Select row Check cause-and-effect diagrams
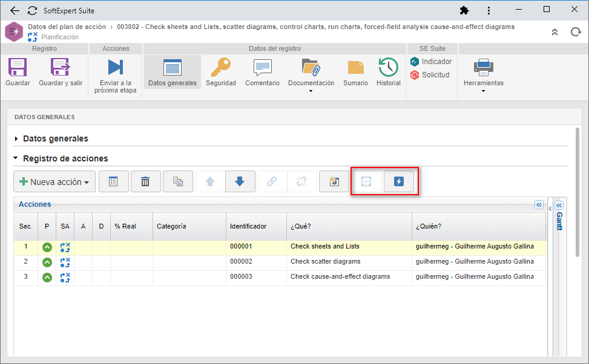589x364 pixels. [280, 277]
